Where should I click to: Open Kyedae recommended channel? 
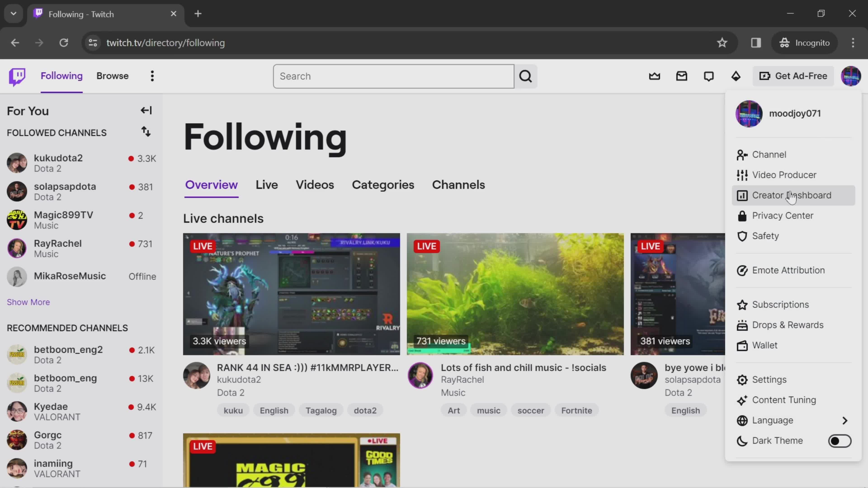[x=81, y=412]
